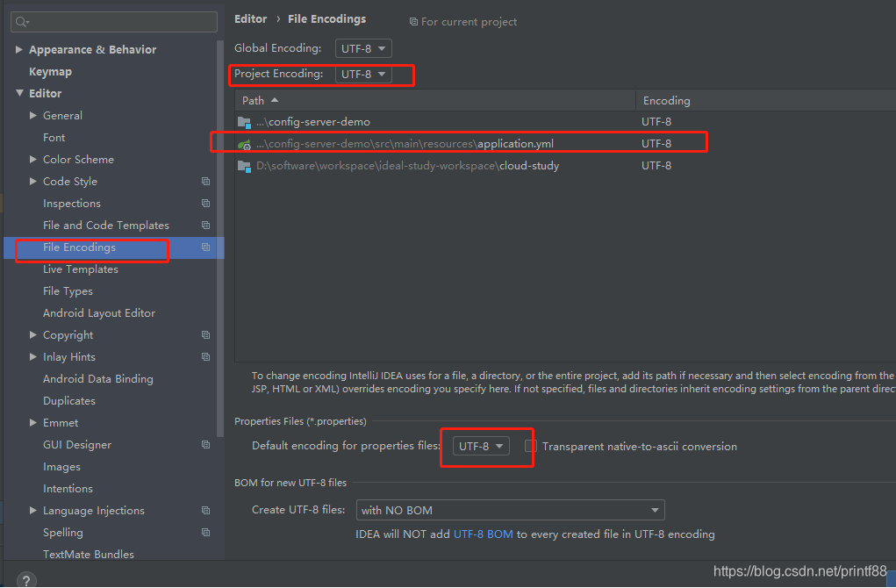Click the project-level icon beside File and Code Templates

click(205, 226)
